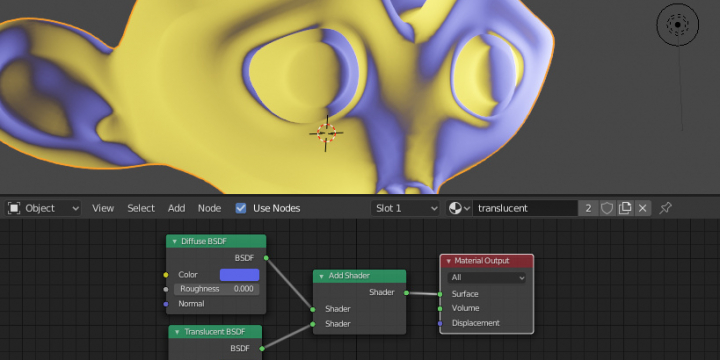This screenshot has height=360, width=720.
Task: Collapse the Material Output node
Action: 449,261
